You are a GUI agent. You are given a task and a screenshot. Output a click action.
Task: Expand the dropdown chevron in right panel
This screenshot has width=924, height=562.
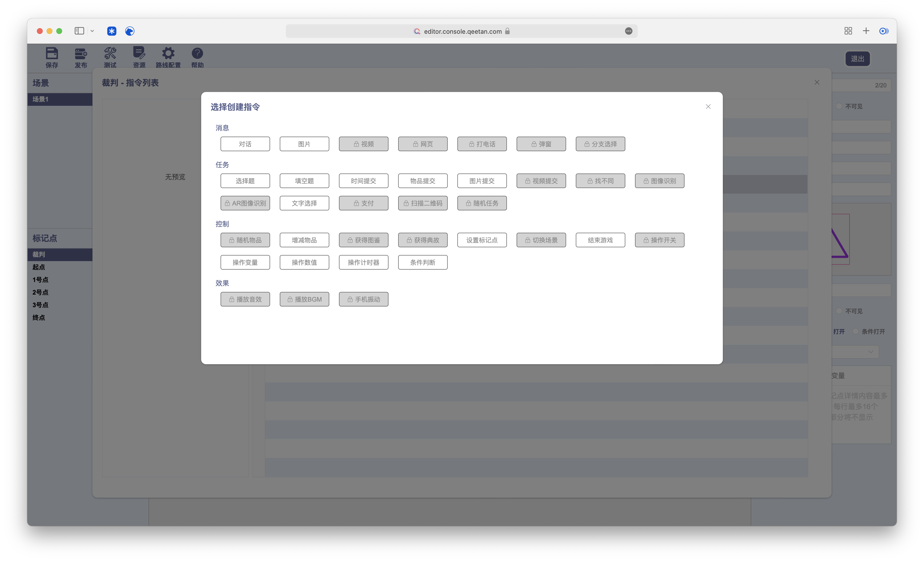click(x=871, y=352)
